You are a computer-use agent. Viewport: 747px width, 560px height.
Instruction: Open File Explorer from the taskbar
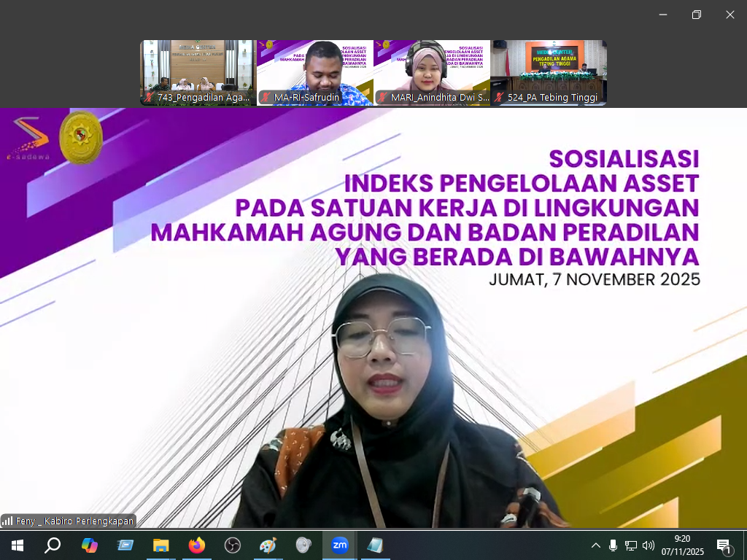[161, 545]
